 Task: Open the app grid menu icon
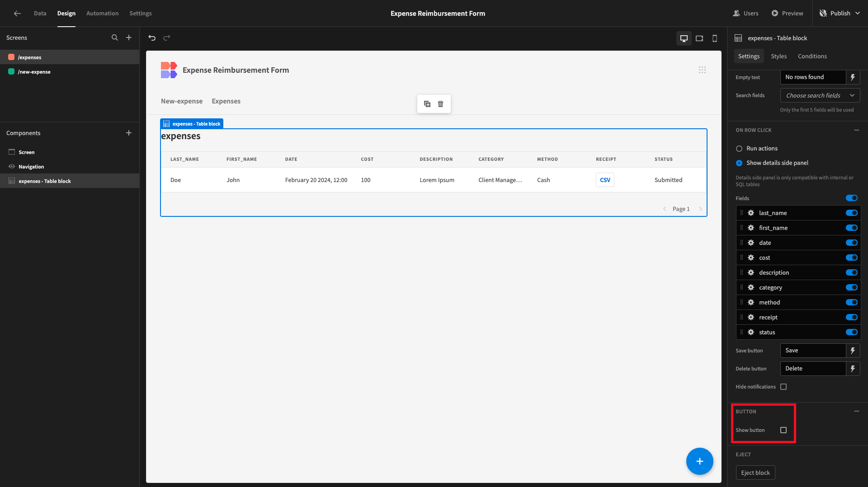[x=702, y=70]
